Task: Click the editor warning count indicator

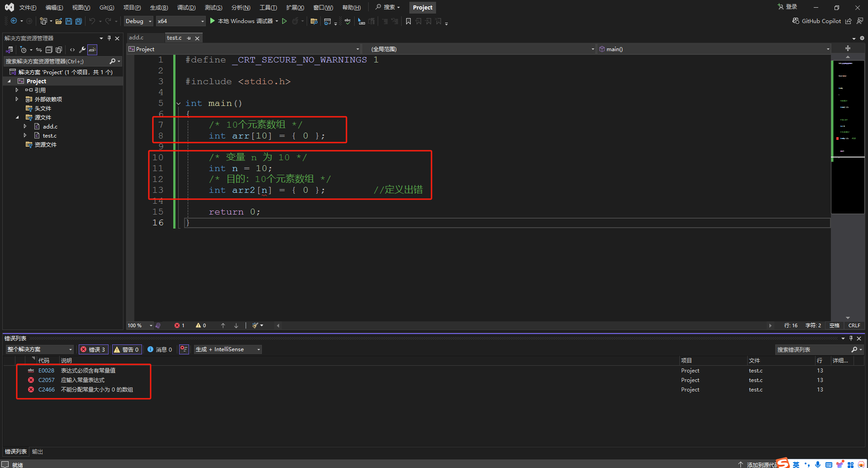Action: [201, 325]
